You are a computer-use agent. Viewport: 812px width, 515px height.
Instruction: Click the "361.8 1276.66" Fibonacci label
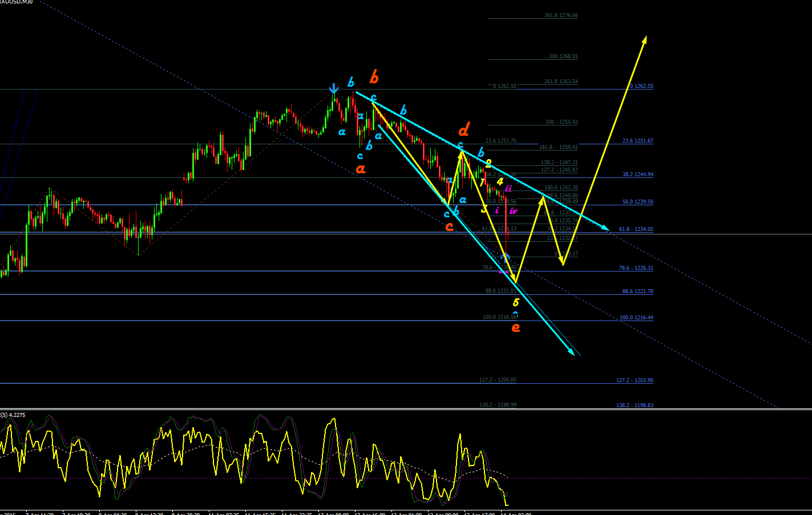pyautogui.click(x=561, y=15)
